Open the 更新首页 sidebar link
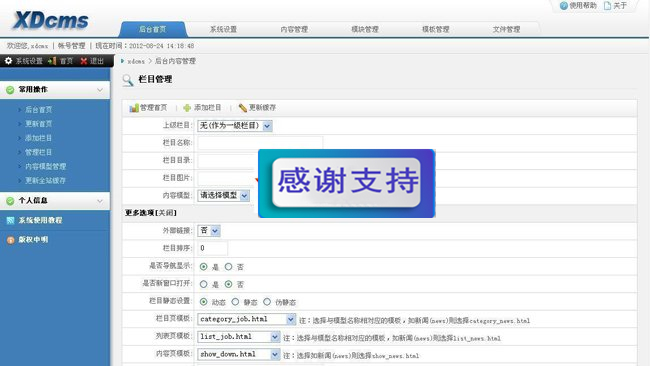650x366 pixels. (x=39, y=124)
